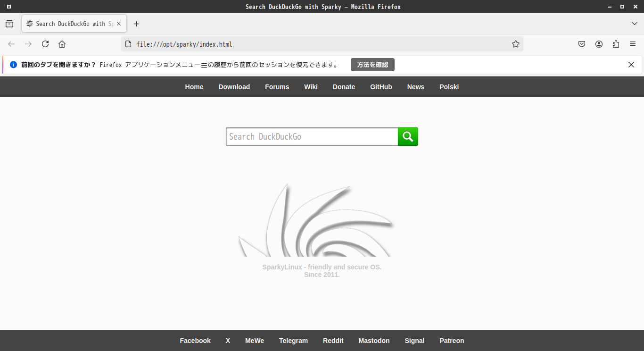Open the Firefox account icon
Image resolution: width=644 pixels, height=351 pixels.
coord(599,44)
